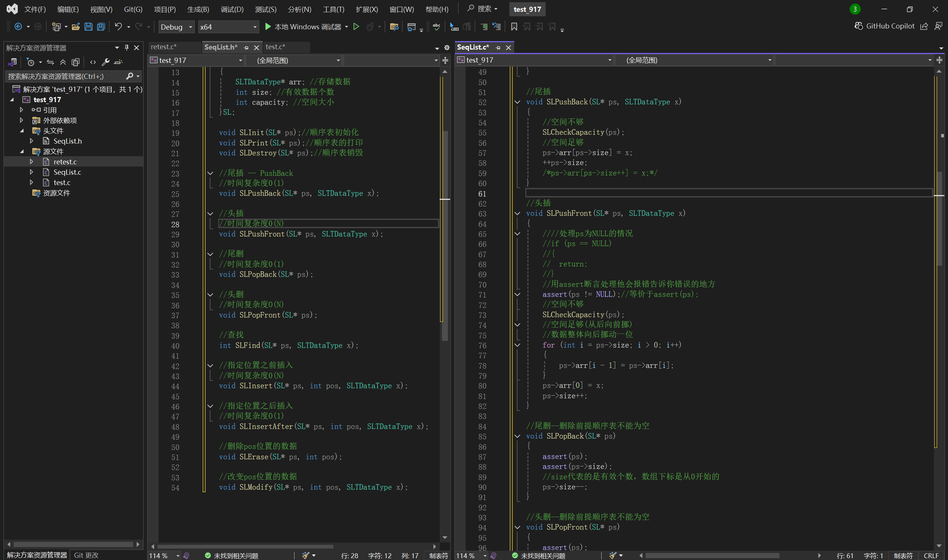Toggle pin on SeqList.h tab
Screen dimensions: 948x560
coord(246,47)
